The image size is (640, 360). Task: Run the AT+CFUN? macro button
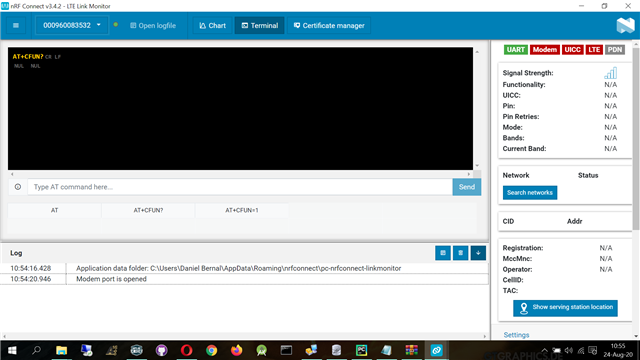(x=148, y=210)
